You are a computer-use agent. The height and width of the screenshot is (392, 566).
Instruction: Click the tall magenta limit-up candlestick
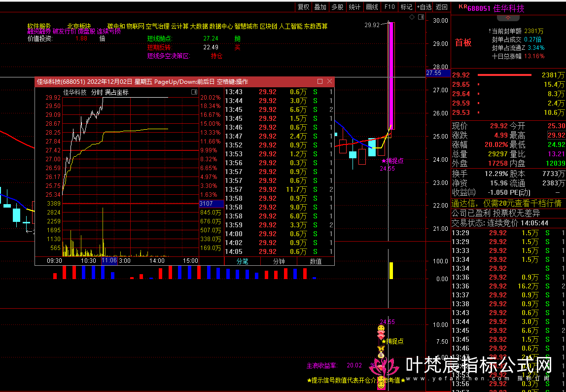pyautogui.click(x=391, y=76)
